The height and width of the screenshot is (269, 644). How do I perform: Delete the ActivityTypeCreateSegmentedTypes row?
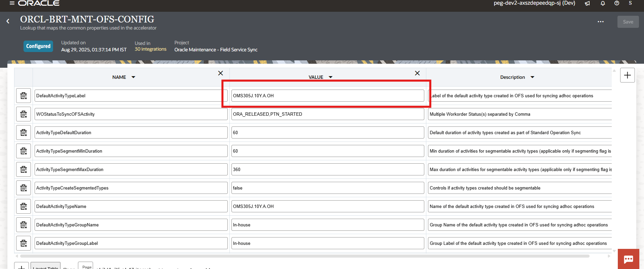point(24,188)
